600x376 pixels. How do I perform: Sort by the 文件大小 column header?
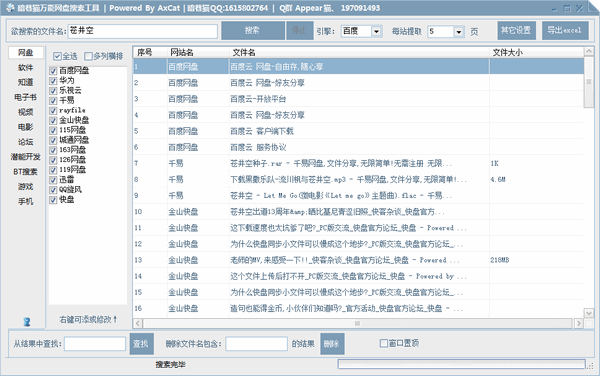pyautogui.click(x=536, y=52)
